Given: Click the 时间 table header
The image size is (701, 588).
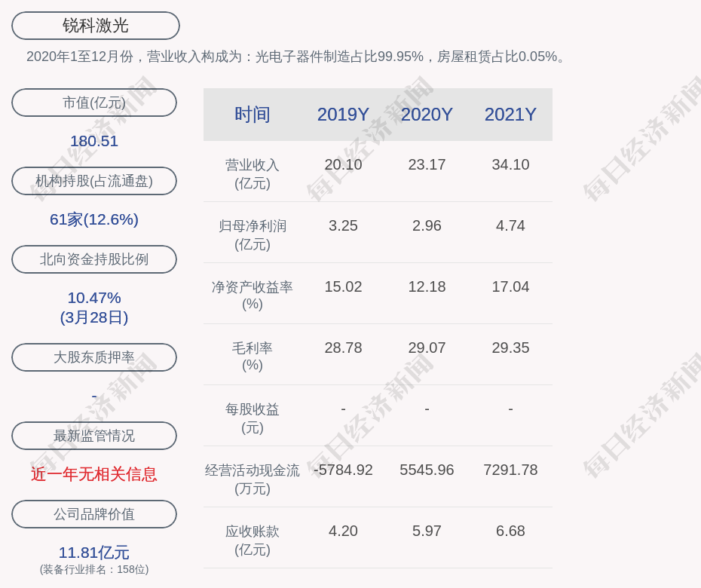Looking at the screenshot, I should [x=252, y=115].
